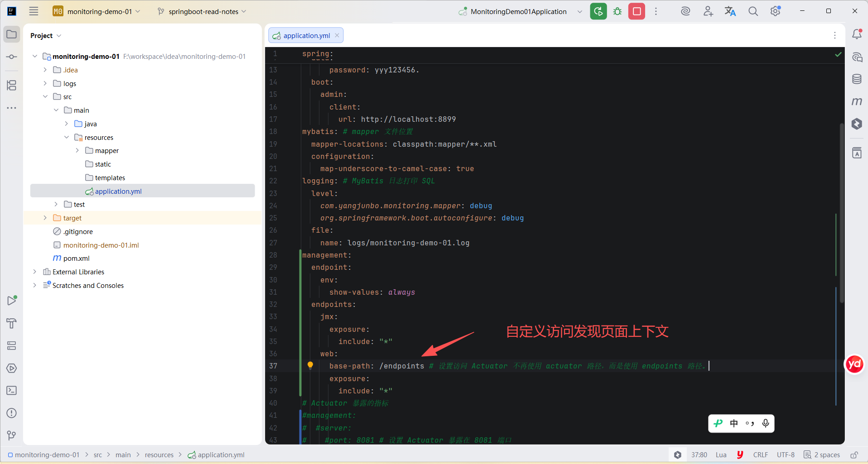Open git branch springboot-read-notes dropdown

(x=202, y=11)
